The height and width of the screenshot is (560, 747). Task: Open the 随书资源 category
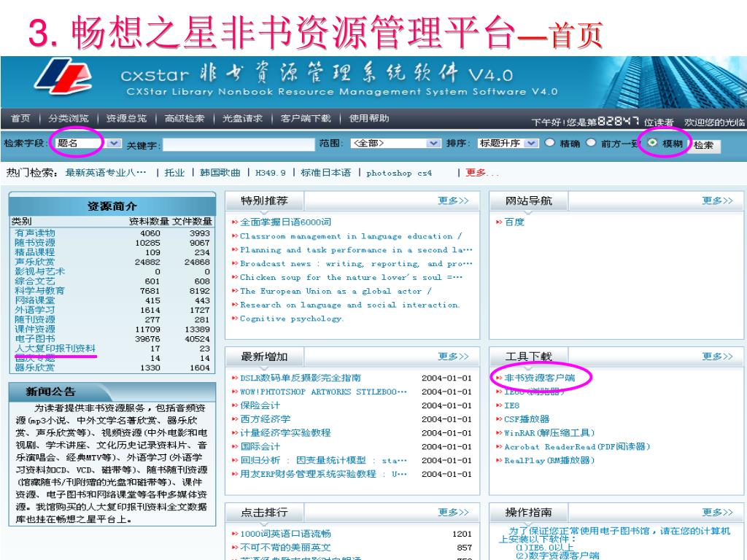tap(35, 242)
